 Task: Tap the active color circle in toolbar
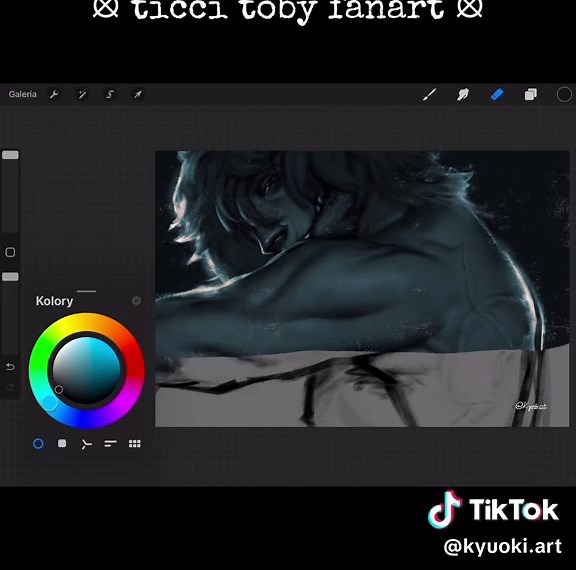(564, 94)
